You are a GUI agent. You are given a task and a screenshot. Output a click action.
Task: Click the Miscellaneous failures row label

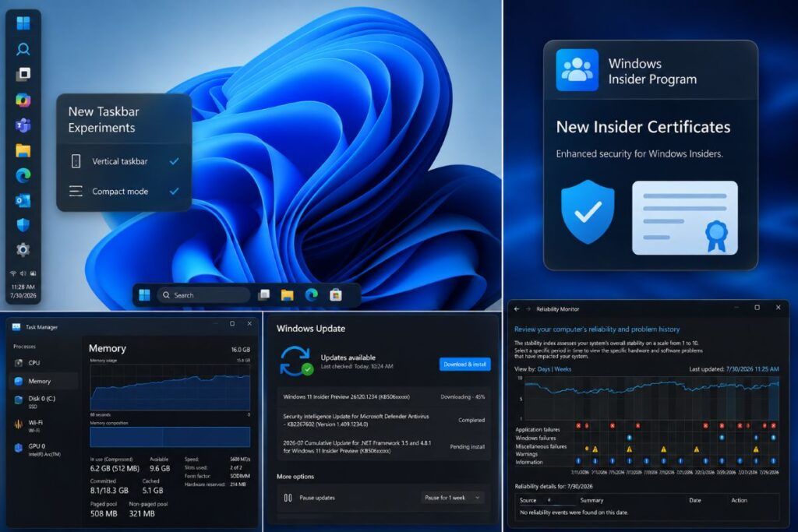pyautogui.click(x=541, y=446)
